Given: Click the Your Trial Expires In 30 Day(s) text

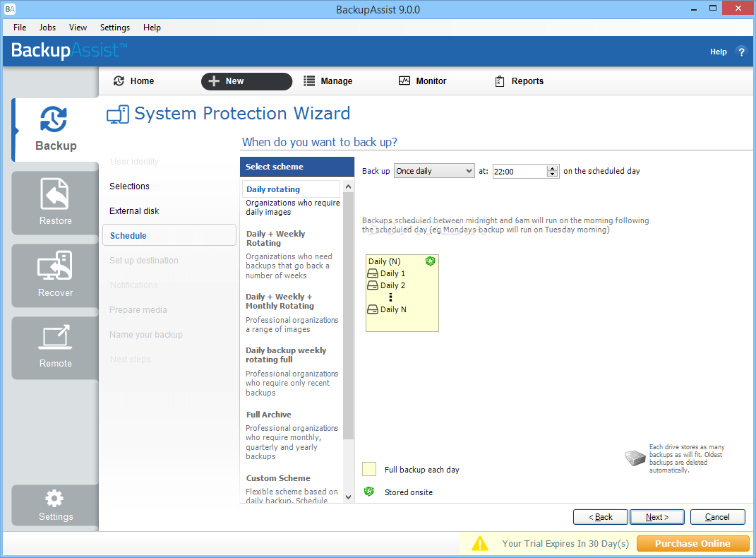Looking at the screenshot, I should 565,544.
